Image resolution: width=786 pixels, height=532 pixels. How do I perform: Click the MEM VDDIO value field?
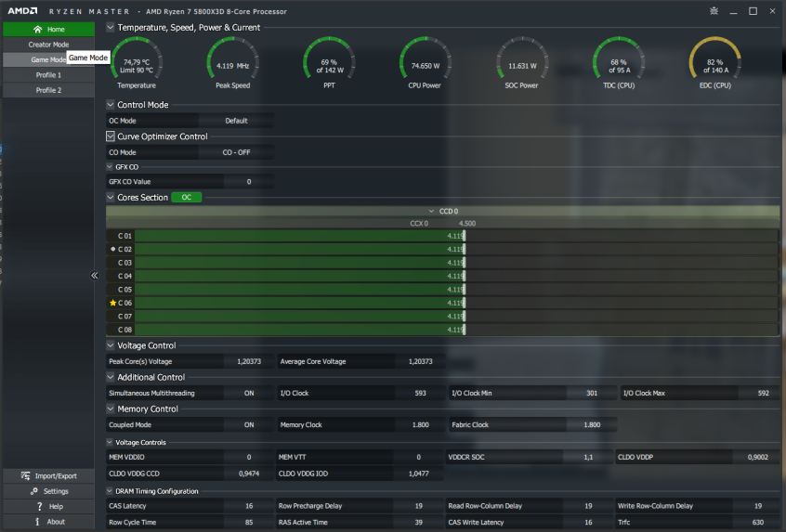pyautogui.click(x=249, y=457)
